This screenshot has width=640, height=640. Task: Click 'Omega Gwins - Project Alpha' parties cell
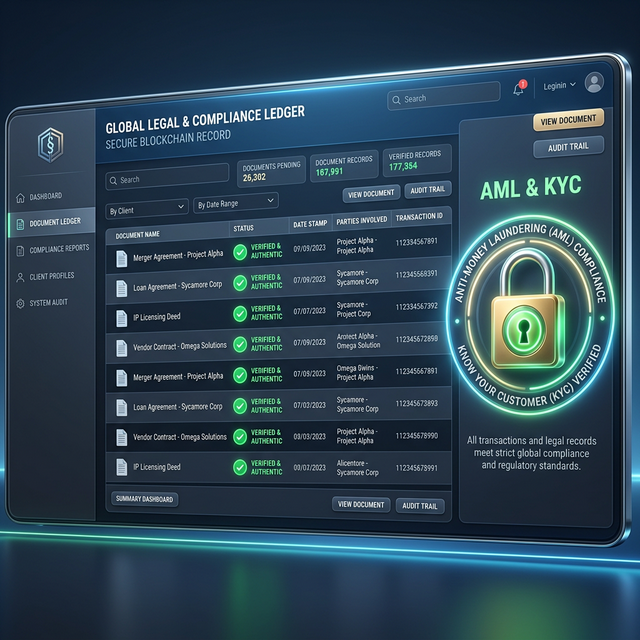tap(357, 373)
